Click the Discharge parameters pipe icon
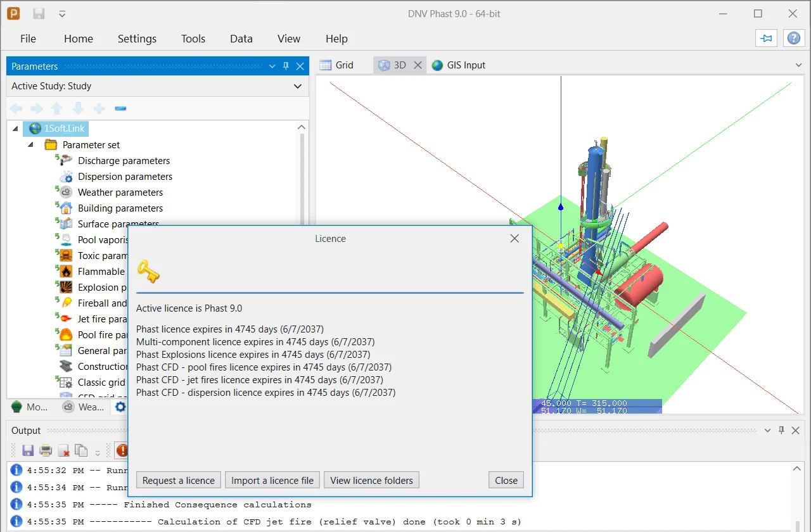The height and width of the screenshot is (532, 811). click(66, 160)
